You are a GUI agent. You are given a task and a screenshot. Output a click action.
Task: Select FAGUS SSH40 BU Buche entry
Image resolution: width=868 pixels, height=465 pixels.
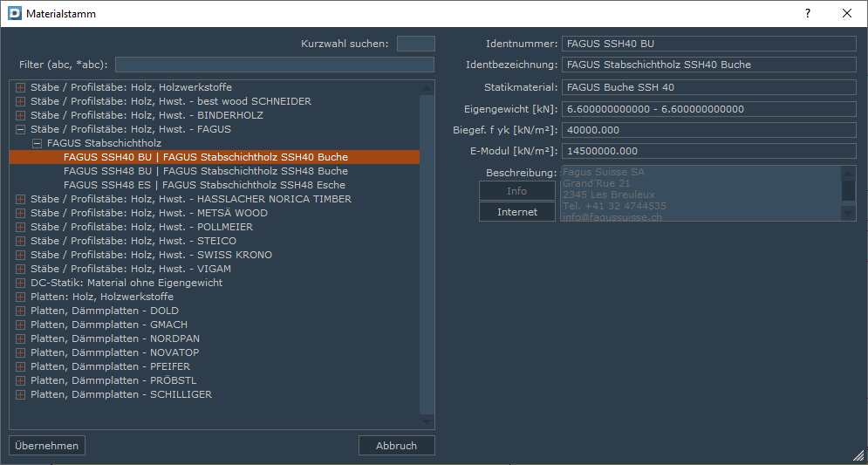pos(215,157)
